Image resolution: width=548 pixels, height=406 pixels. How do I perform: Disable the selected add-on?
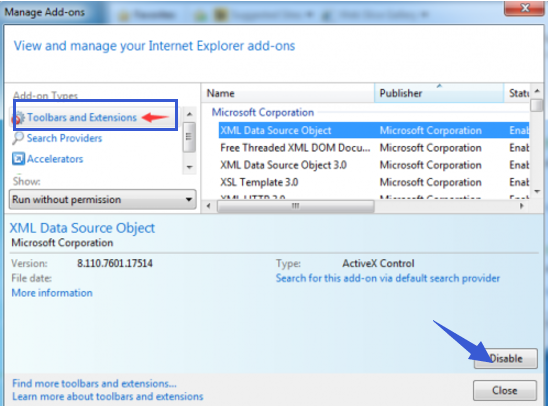506,358
